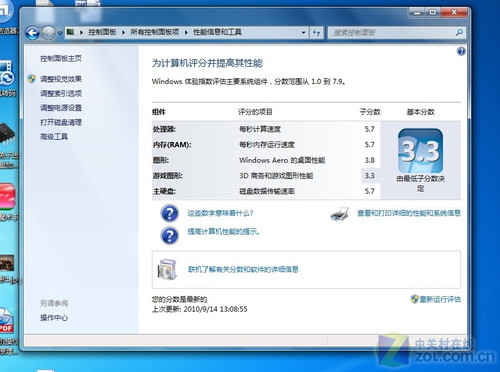Click the printer icon
This screenshot has width=500, height=372.
pyautogui.click(x=340, y=214)
